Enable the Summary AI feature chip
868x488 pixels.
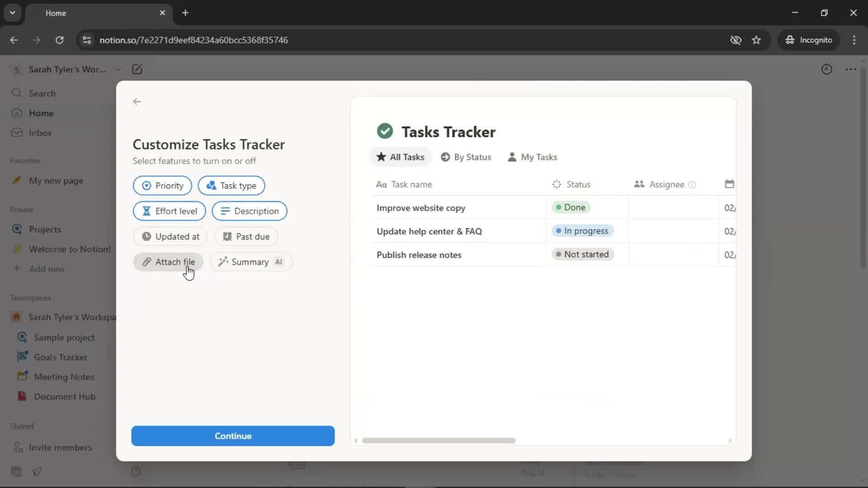[x=251, y=262]
